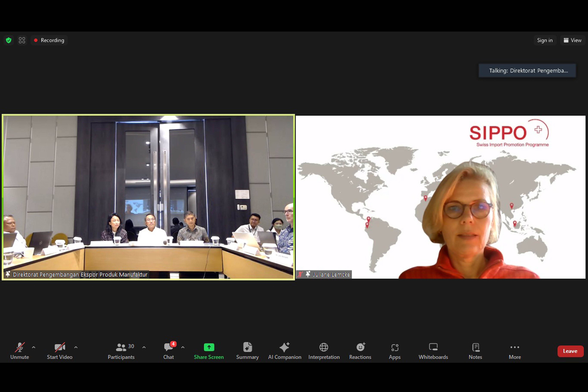Click the participant count 30

tap(131, 346)
